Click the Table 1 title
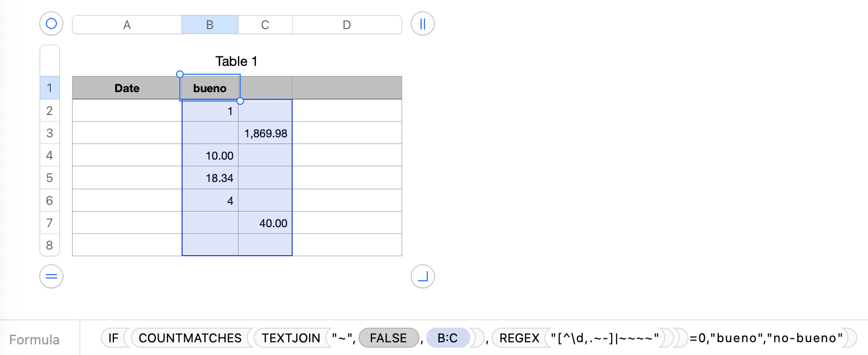 [x=236, y=61]
